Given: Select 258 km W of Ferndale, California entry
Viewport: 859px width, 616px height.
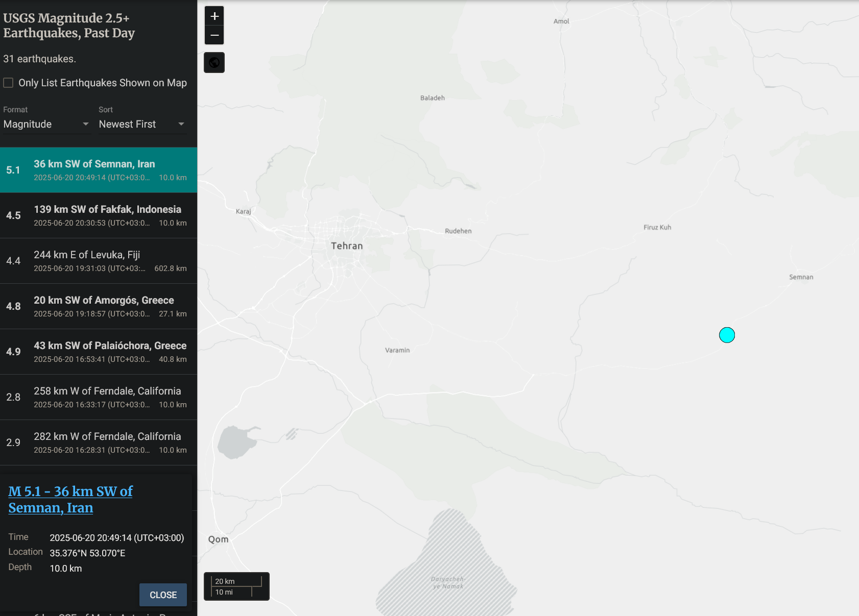Looking at the screenshot, I should [99, 397].
